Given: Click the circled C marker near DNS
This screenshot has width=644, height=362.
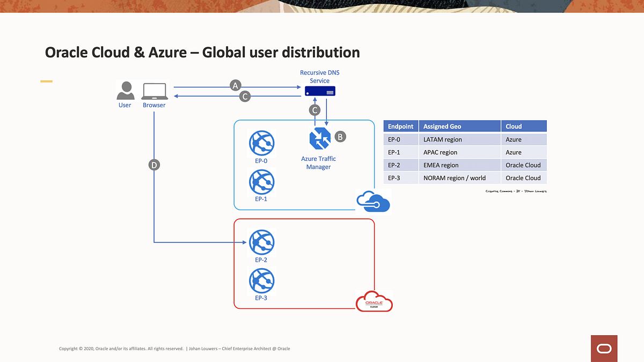Looking at the screenshot, I should 314,110.
